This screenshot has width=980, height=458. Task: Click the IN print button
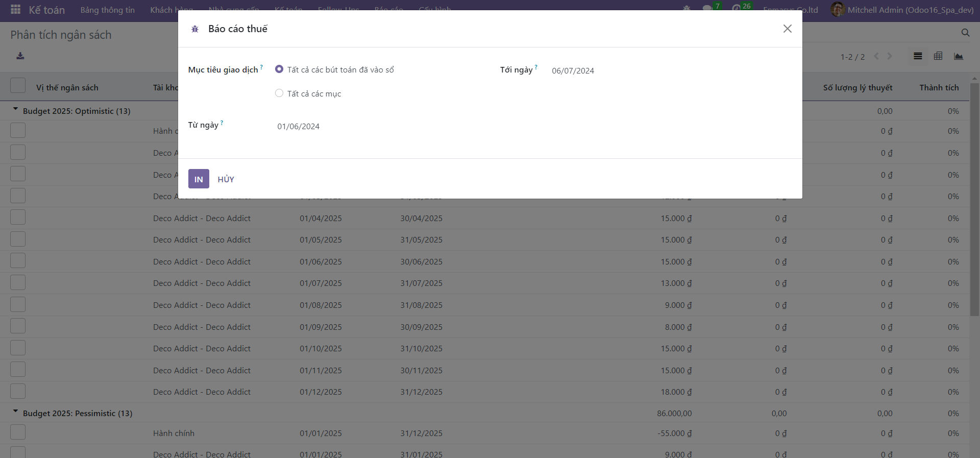199,179
